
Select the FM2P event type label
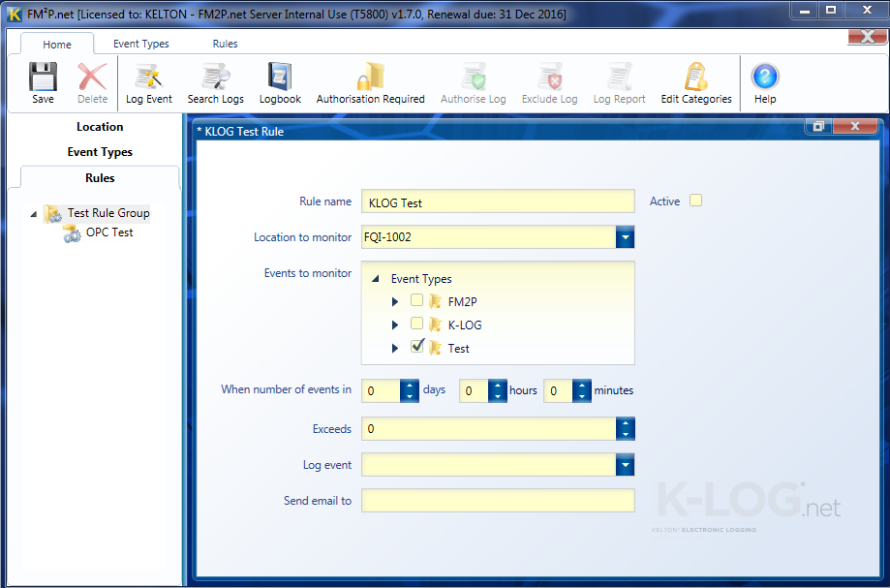point(463,302)
